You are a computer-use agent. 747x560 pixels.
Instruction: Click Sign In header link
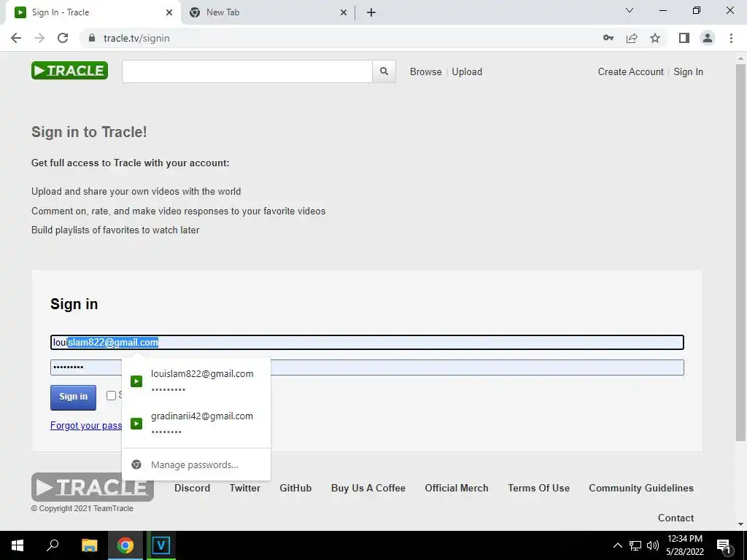(688, 71)
